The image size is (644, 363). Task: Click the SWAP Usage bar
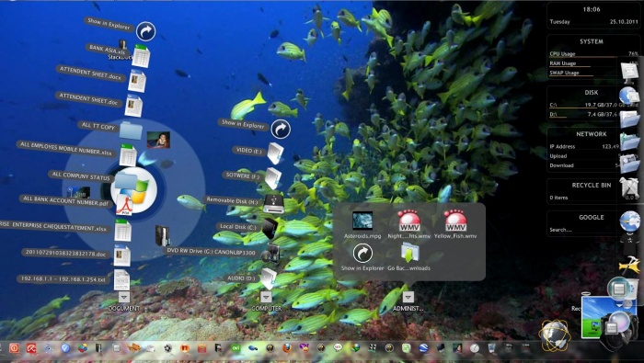pos(594,73)
